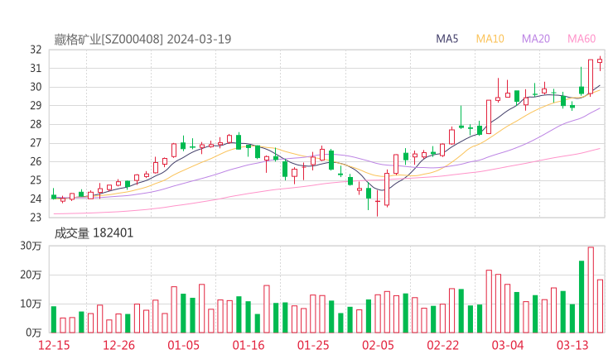Click the 10万 volume axis label
The width and height of the screenshot is (613, 364).
[31, 304]
